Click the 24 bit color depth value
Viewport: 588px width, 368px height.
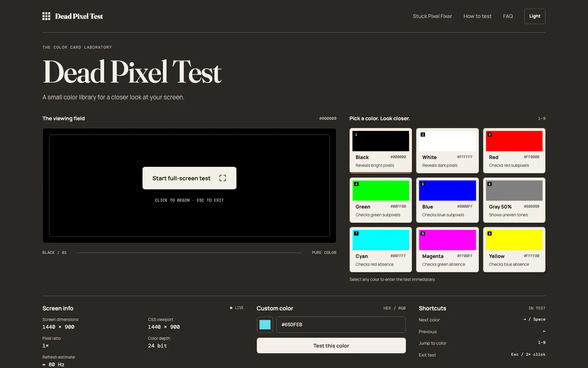[x=157, y=346]
